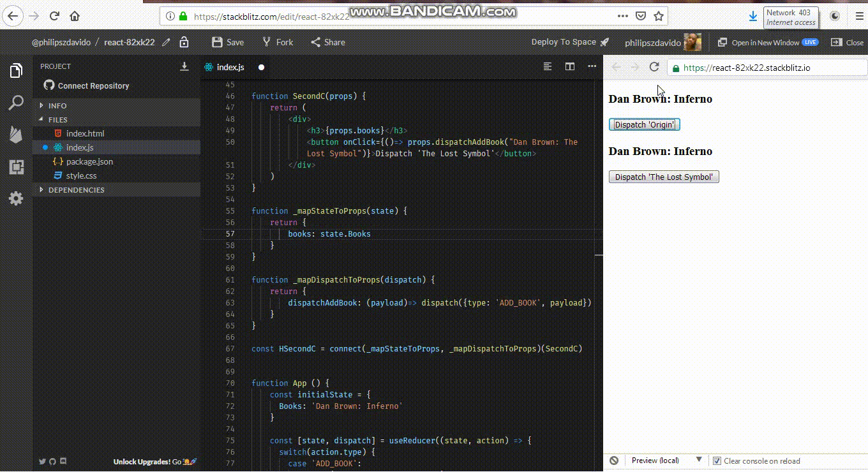Image resolution: width=868 pixels, height=472 pixels.
Task: Click 'function SecondC(props) {' in the editor
Action: 309,96
